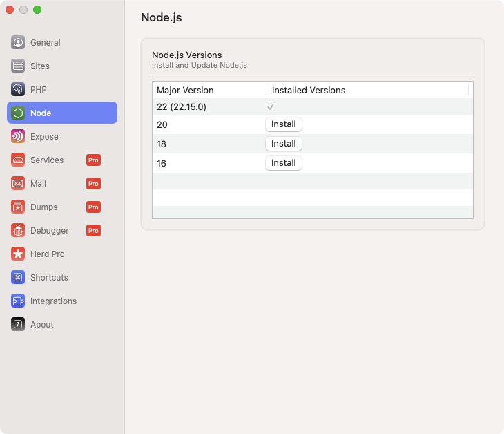Screen dimensions: 504x434
Task: Click the Major Version column header
Action: [x=185, y=91]
